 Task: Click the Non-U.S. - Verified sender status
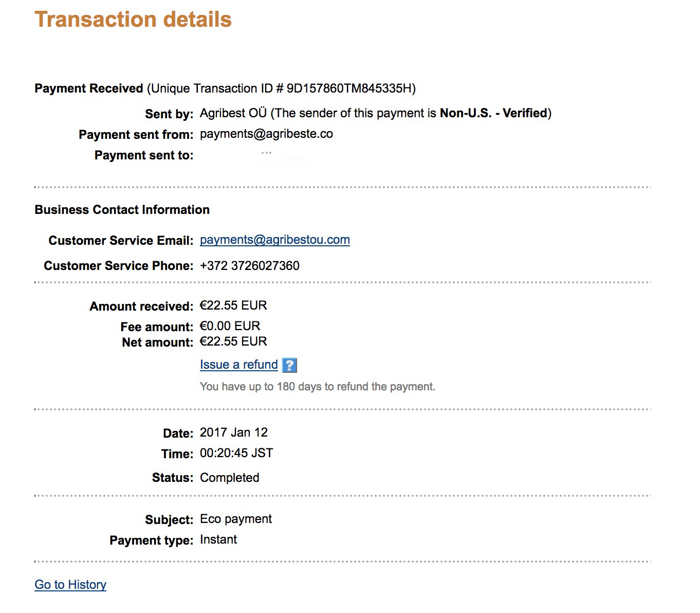point(493,113)
